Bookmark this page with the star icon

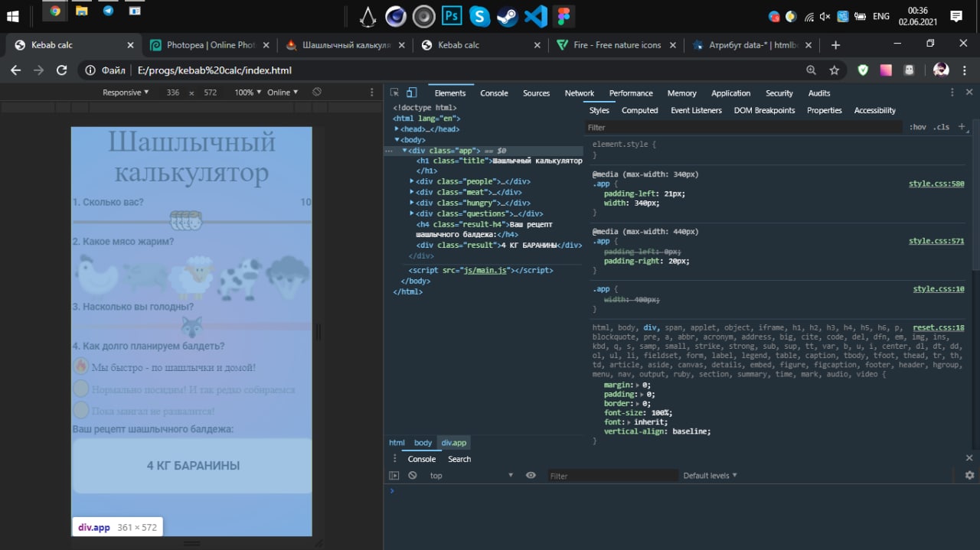(835, 70)
